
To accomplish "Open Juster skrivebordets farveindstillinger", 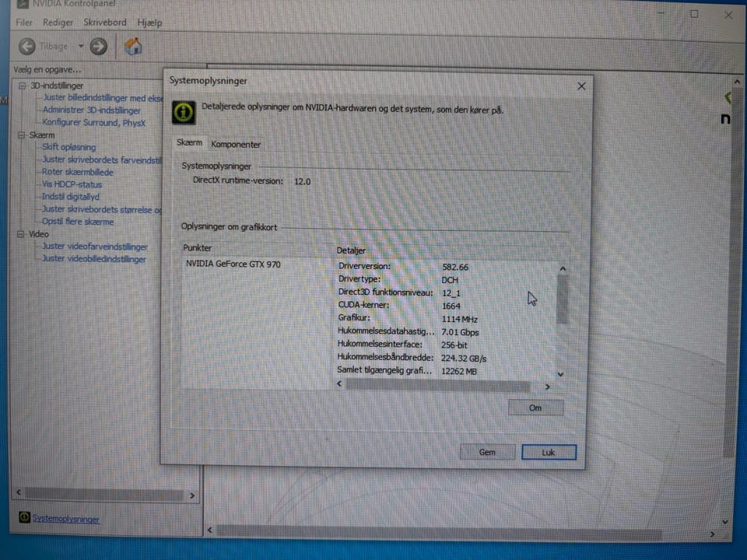I will pos(101,160).
